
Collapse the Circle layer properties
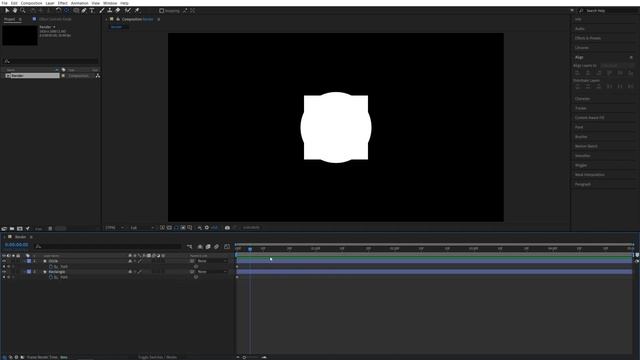click(24, 261)
